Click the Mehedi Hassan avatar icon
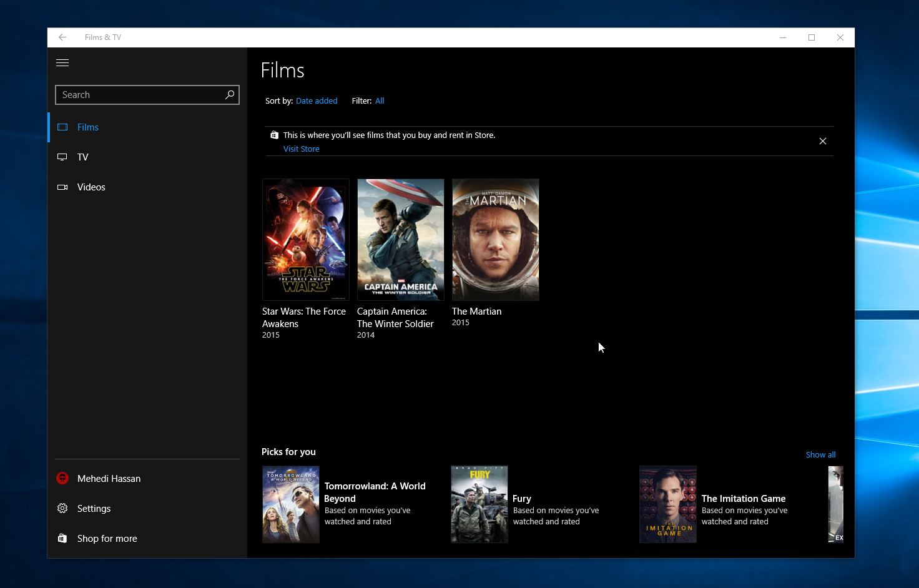The width and height of the screenshot is (919, 588). tap(62, 478)
